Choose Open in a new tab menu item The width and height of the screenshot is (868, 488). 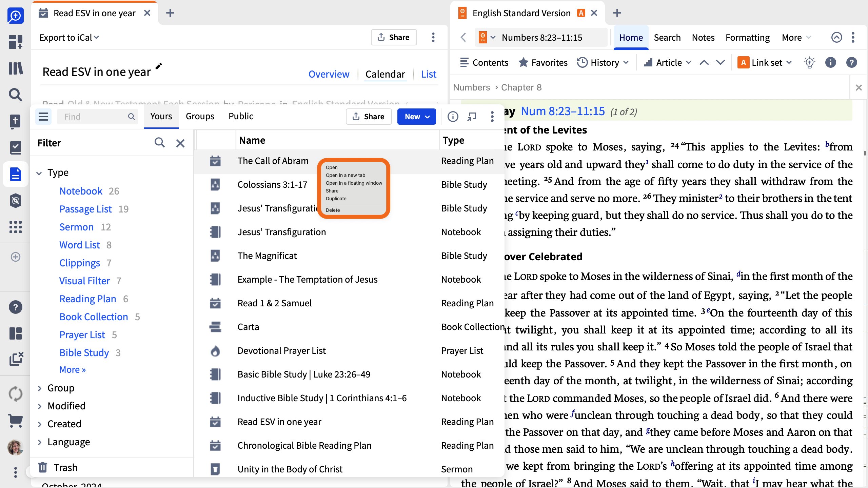coord(345,175)
